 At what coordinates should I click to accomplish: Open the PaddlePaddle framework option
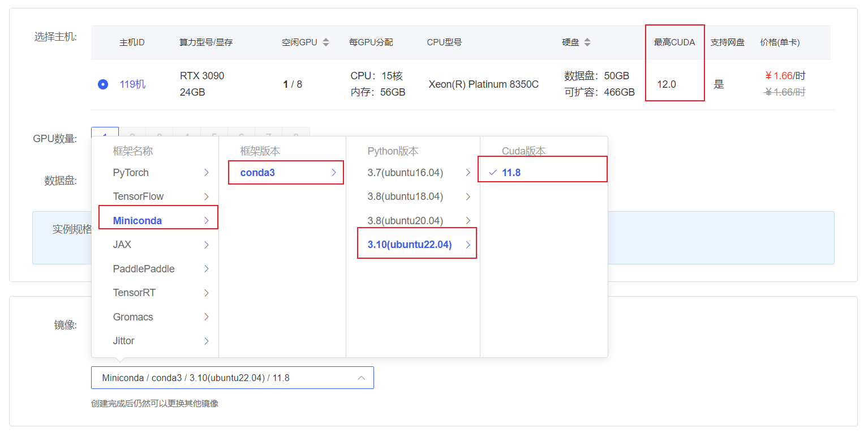tap(144, 269)
